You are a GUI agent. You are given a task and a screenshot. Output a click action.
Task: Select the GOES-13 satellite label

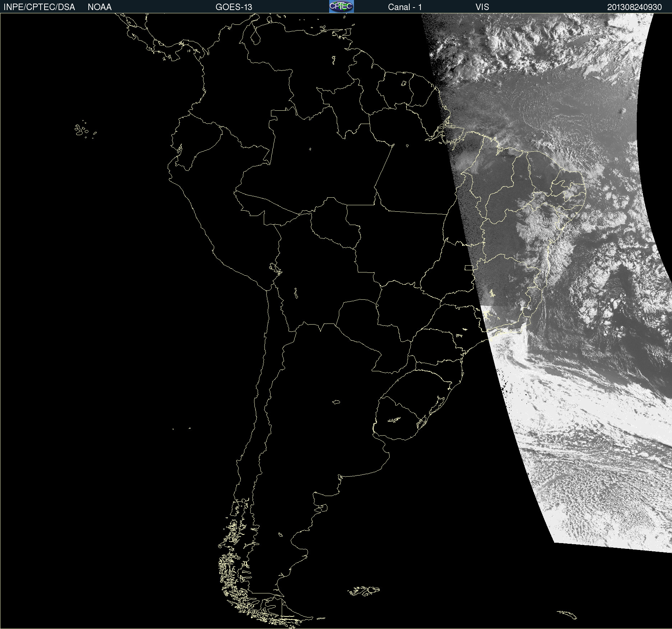pyautogui.click(x=234, y=7)
